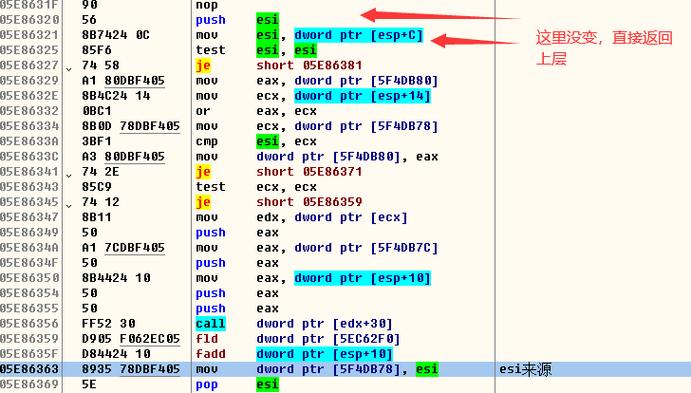691x393 pixels.
Task: Select hex bytes 8B4C24 14
Action: point(116,96)
